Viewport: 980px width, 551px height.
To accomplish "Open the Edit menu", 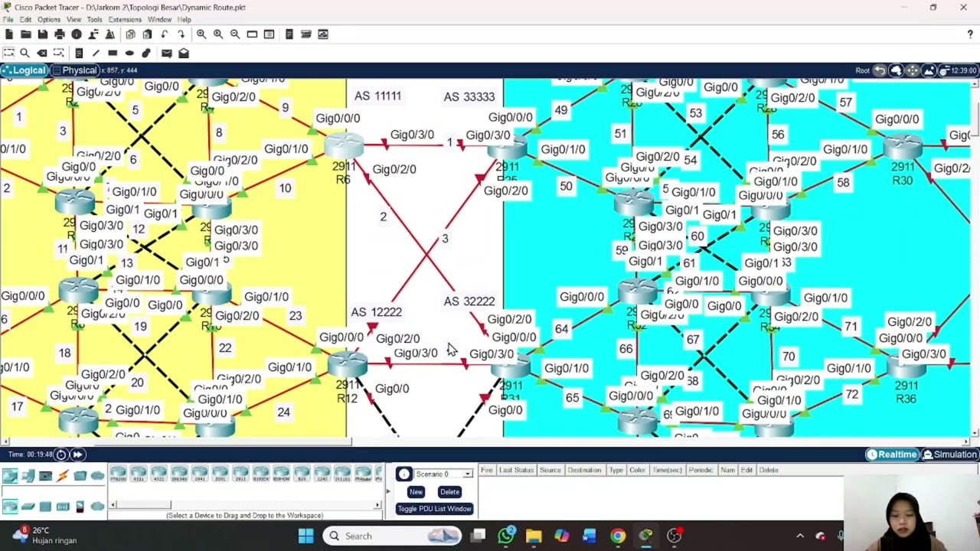I will tap(25, 19).
